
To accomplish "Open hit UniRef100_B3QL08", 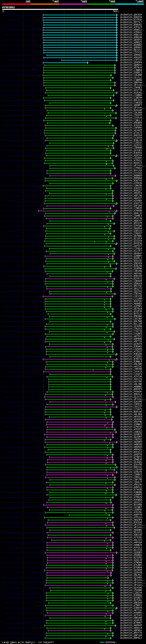I will (x=131, y=140).
